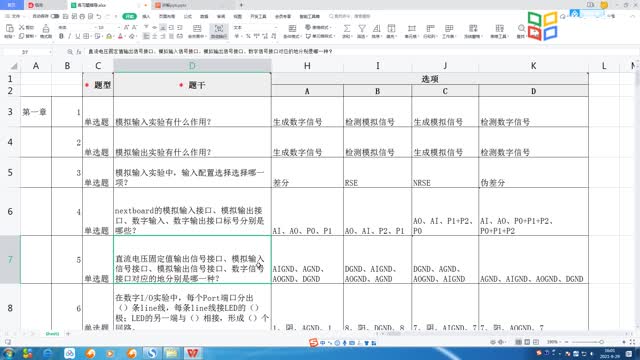This screenshot has width=640, height=360.
Task: Click the Find magnifier icon in ribbon
Action: pos(521,28)
